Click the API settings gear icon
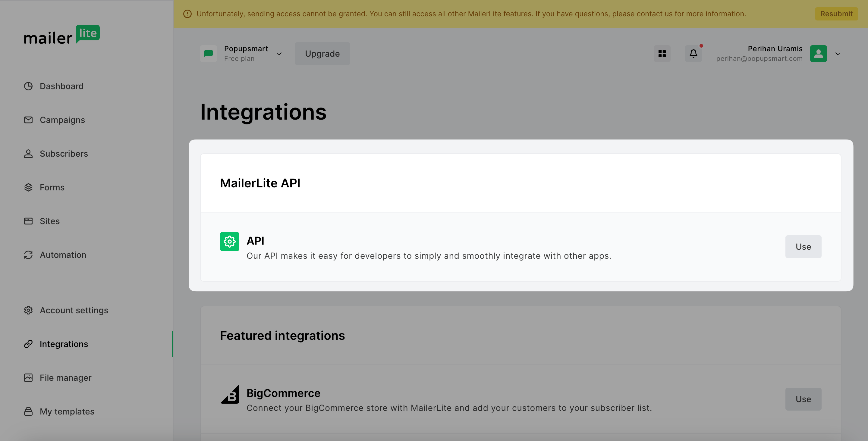 (230, 241)
